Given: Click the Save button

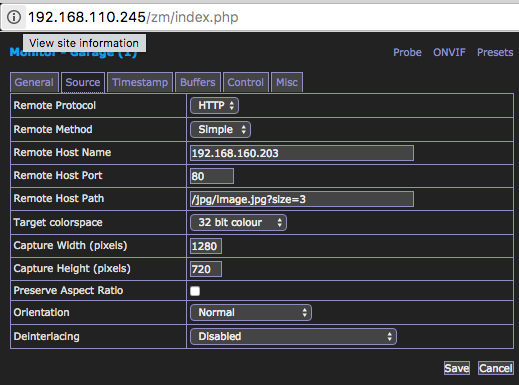Looking at the screenshot, I should pos(457,368).
